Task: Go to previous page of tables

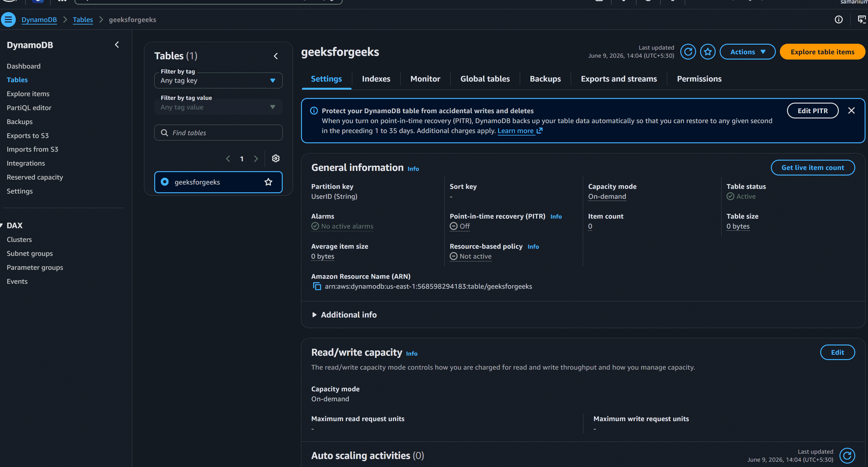Action: (228, 158)
